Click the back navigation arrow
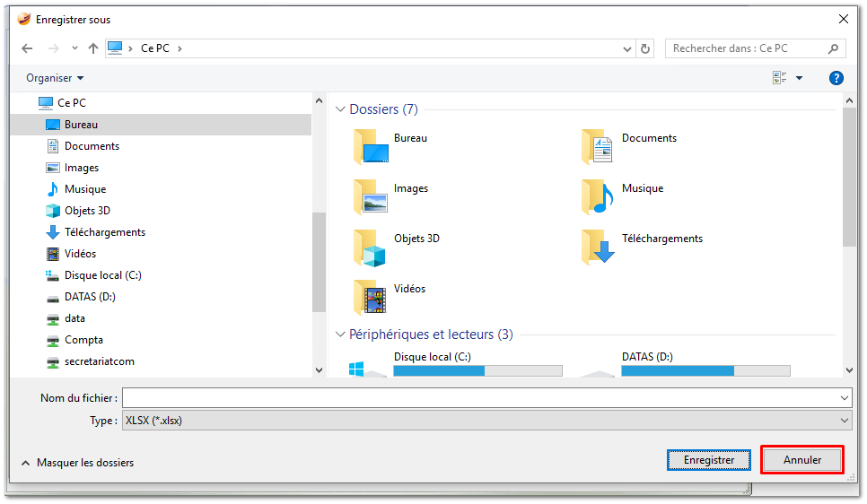Viewport: 867px width, 504px height. (27, 48)
